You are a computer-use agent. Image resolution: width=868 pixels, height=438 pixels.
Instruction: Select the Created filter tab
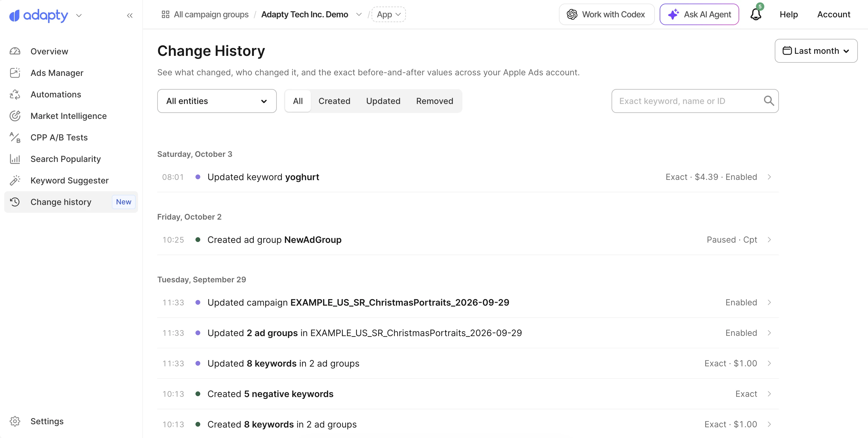pyautogui.click(x=334, y=101)
